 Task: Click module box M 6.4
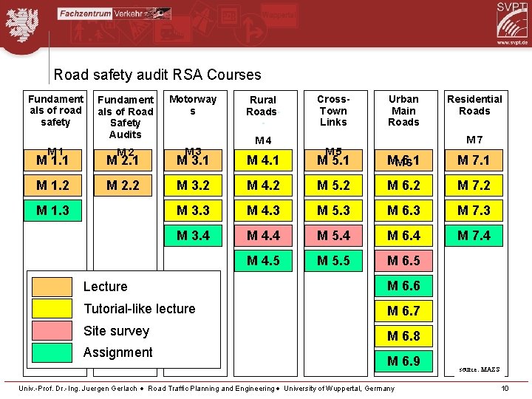point(403,236)
